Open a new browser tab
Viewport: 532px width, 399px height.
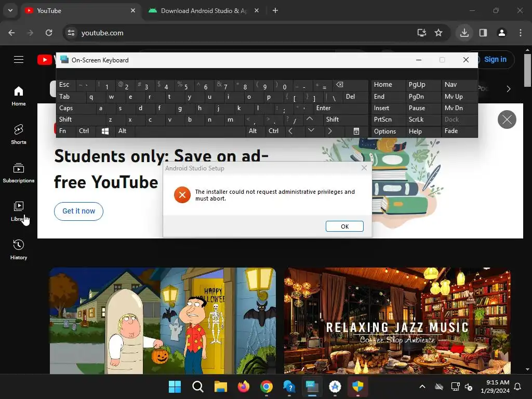[x=275, y=10]
